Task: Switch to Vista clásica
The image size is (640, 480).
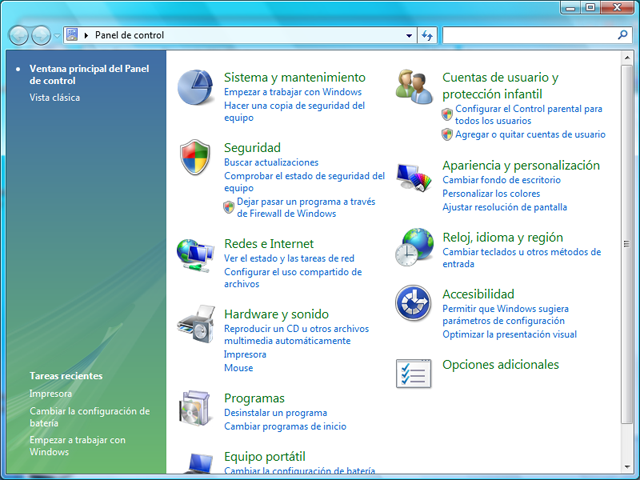Action: [x=55, y=98]
